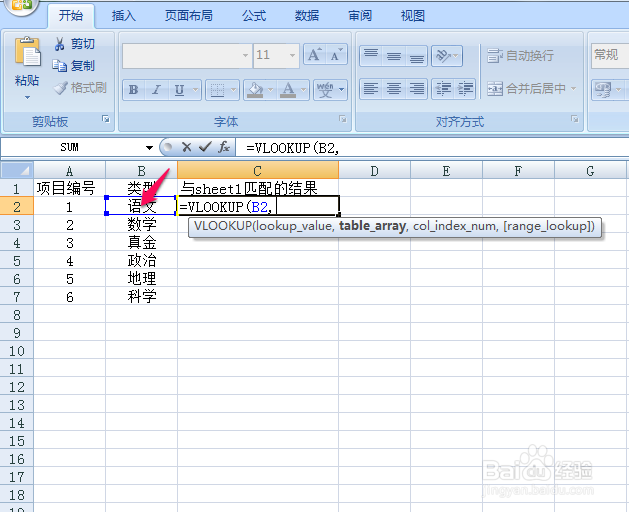Select column C header

point(258,170)
